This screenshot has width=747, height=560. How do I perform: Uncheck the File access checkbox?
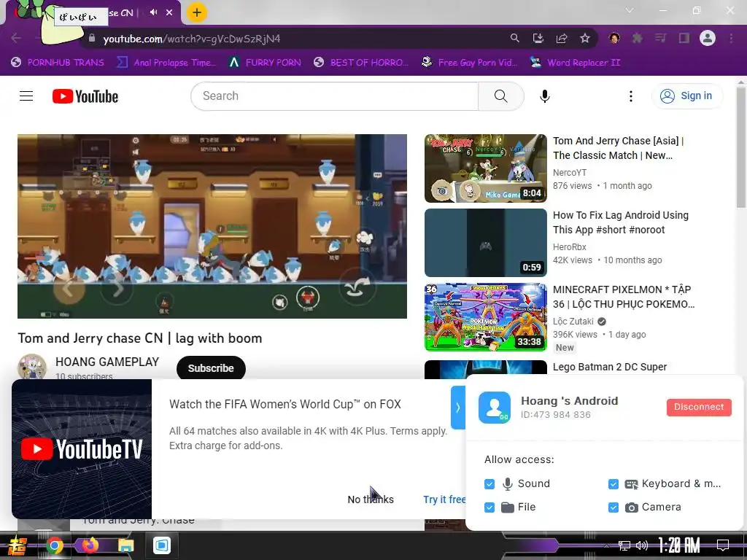tap(489, 507)
